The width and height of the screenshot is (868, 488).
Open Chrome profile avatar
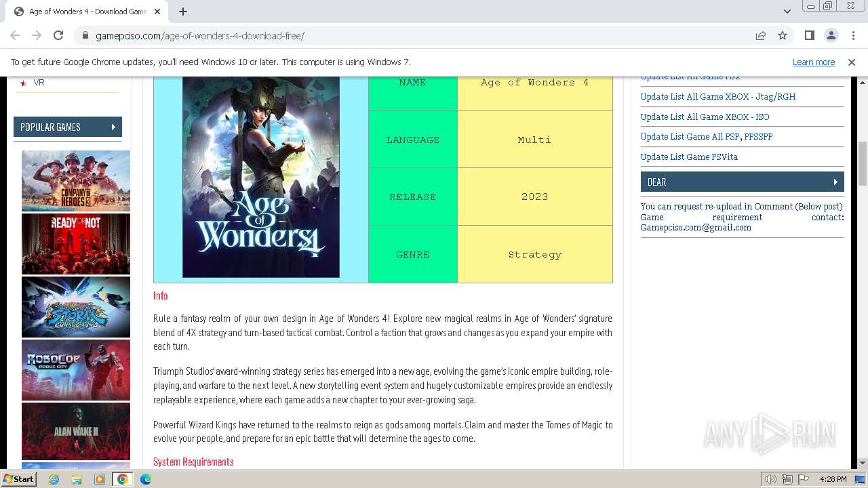click(831, 35)
